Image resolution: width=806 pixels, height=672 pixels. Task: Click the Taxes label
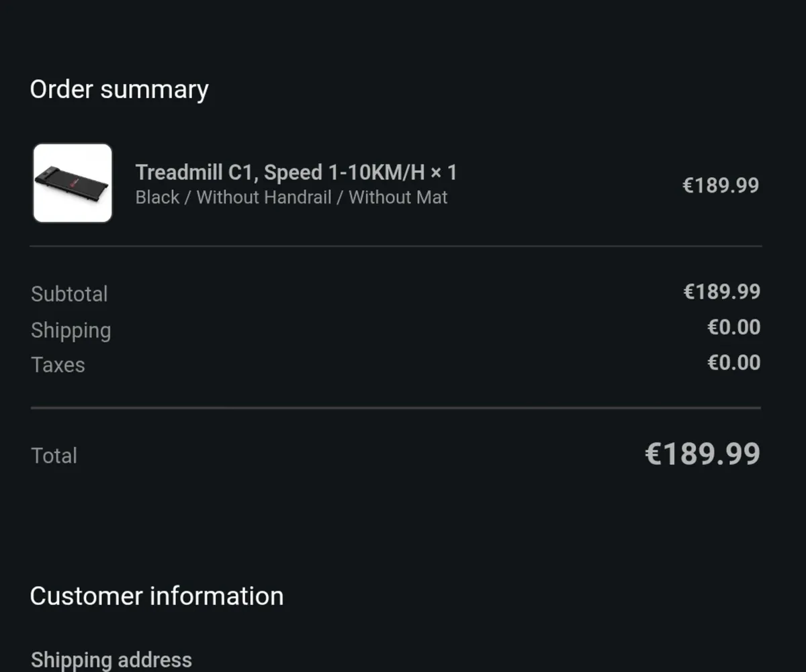(58, 365)
